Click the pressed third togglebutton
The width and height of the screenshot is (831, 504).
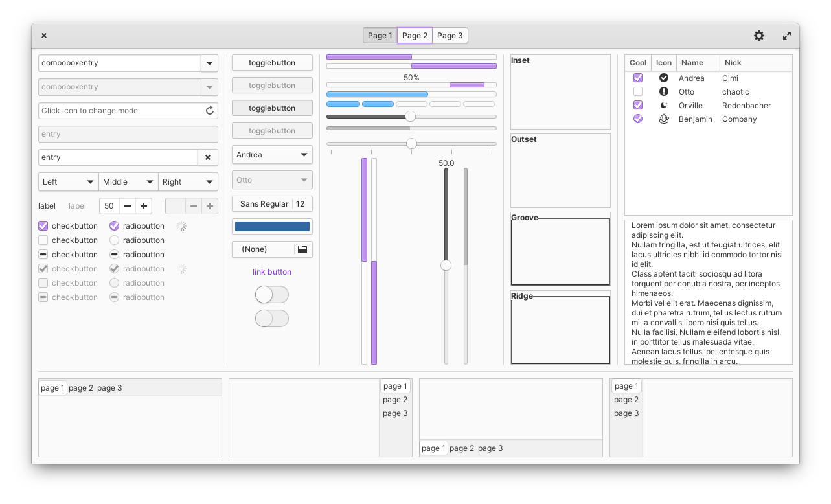click(x=272, y=108)
